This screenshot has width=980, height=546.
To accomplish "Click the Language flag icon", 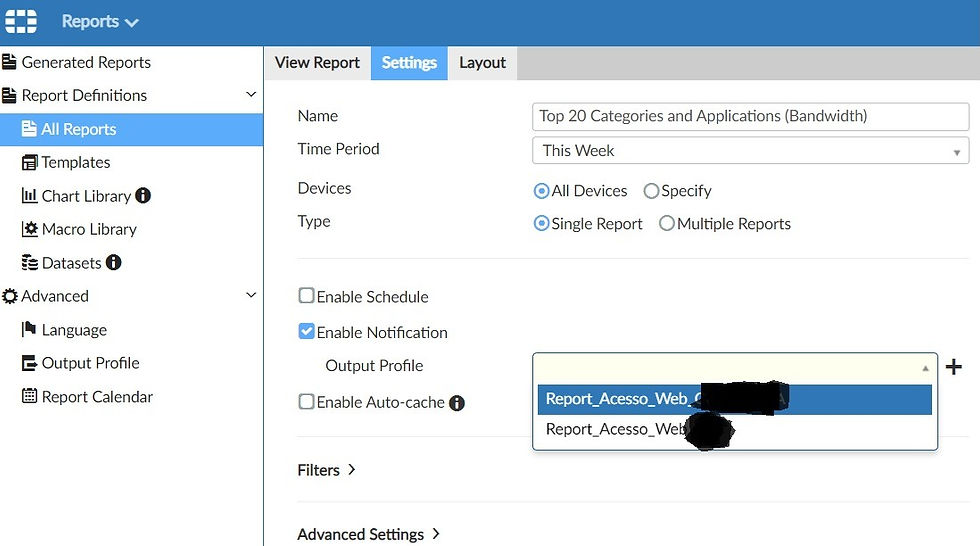I will (x=29, y=329).
